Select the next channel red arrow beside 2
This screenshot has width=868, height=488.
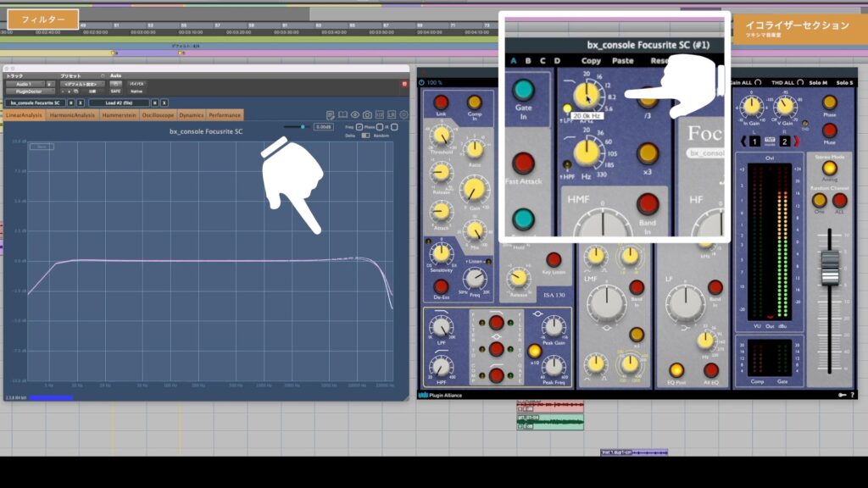click(x=796, y=141)
